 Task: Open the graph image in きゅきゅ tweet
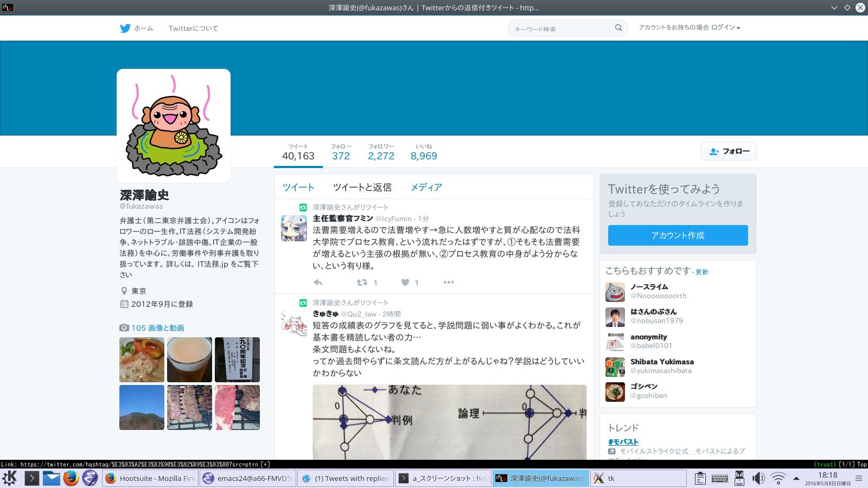pos(449,422)
